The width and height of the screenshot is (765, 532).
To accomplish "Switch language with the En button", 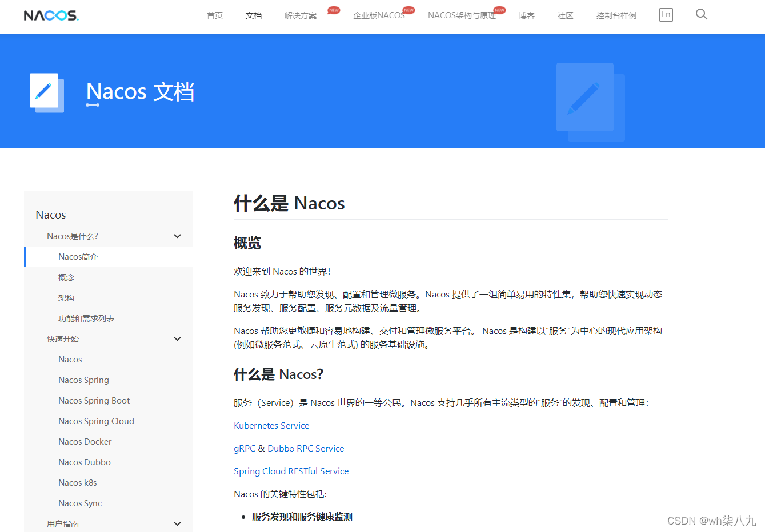I will pos(666,15).
